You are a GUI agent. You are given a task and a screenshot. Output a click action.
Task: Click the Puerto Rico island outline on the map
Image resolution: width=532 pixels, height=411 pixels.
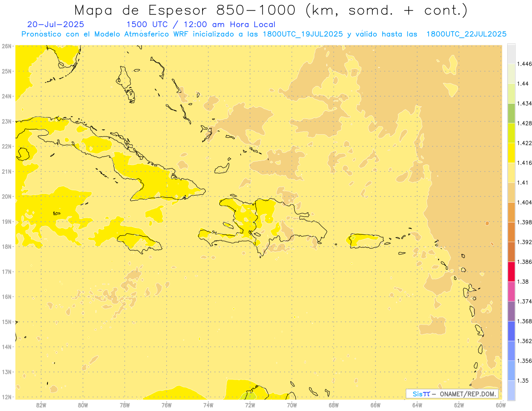366,241
